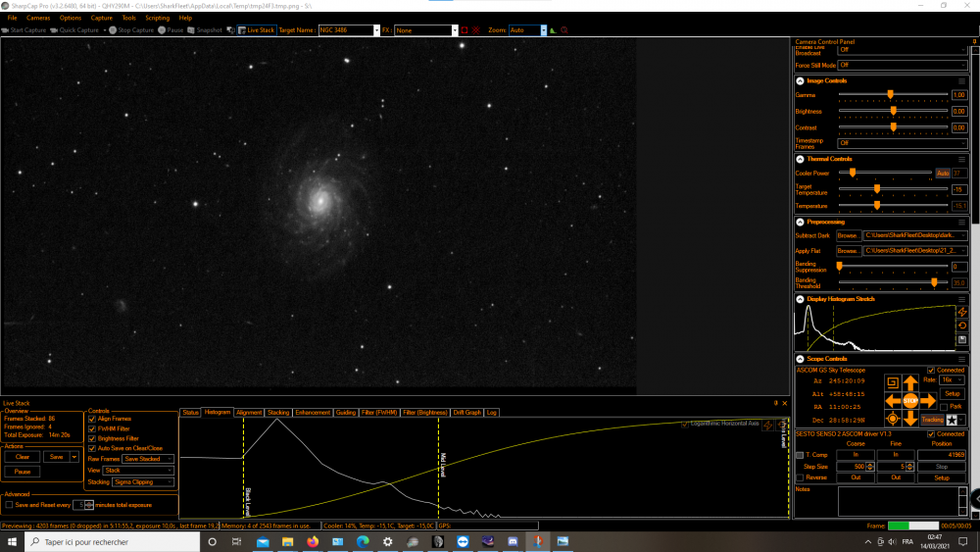Image resolution: width=980 pixels, height=552 pixels.
Task: Toggle the FWHM Filter checkbox
Action: (x=92, y=428)
